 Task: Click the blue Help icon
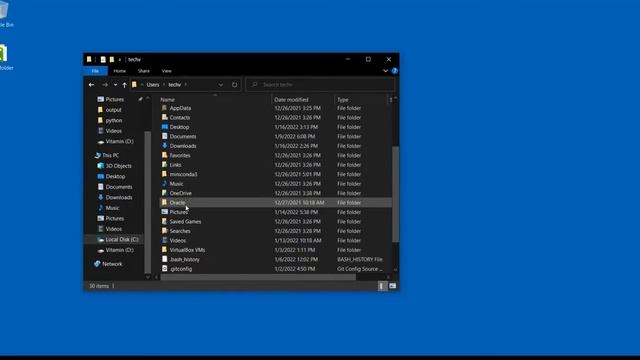coord(395,71)
